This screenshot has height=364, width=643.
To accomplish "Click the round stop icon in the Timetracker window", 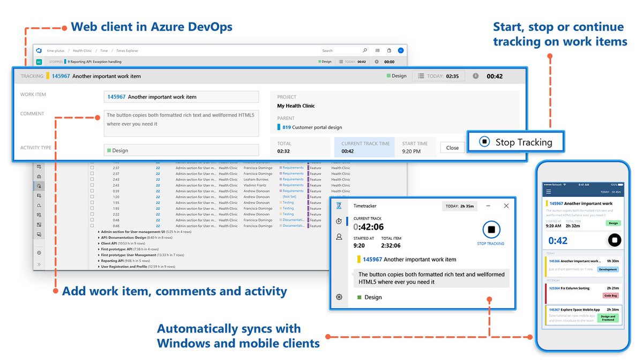I will pos(490,230).
